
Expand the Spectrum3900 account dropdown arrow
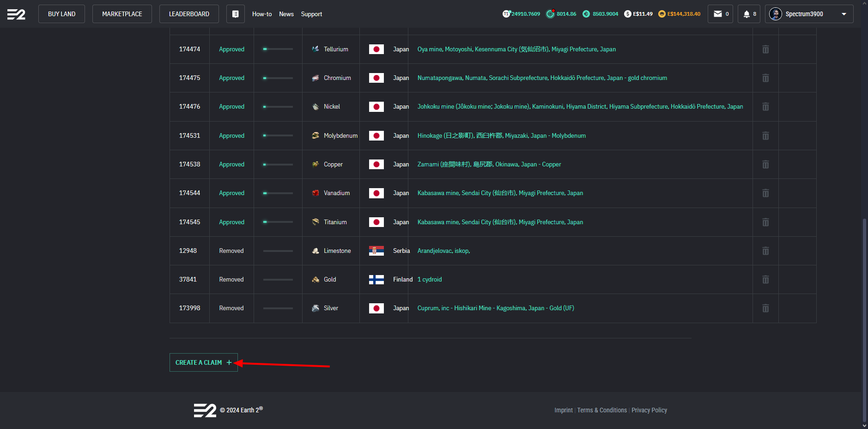(844, 14)
